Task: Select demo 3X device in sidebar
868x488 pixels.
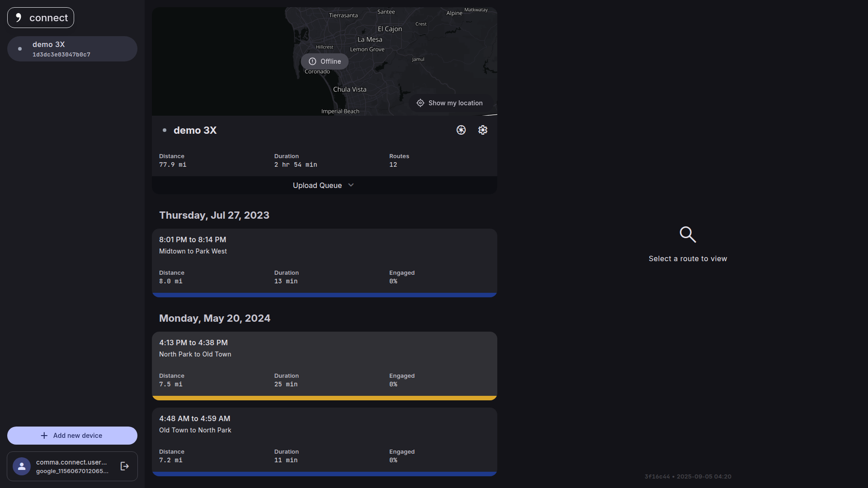Action: point(72,49)
